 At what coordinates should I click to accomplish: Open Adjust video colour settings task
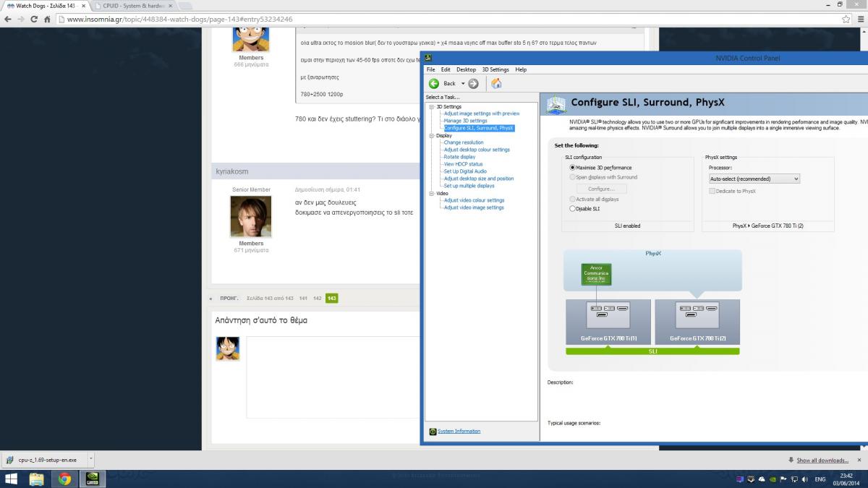pyautogui.click(x=474, y=200)
